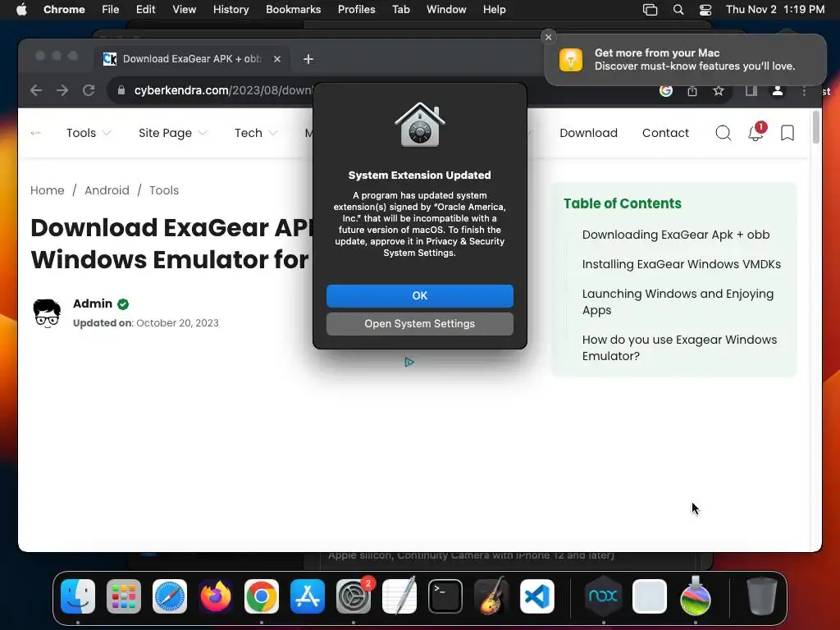The image size is (840, 630).
Task: Open the Tab menu
Action: point(400,10)
